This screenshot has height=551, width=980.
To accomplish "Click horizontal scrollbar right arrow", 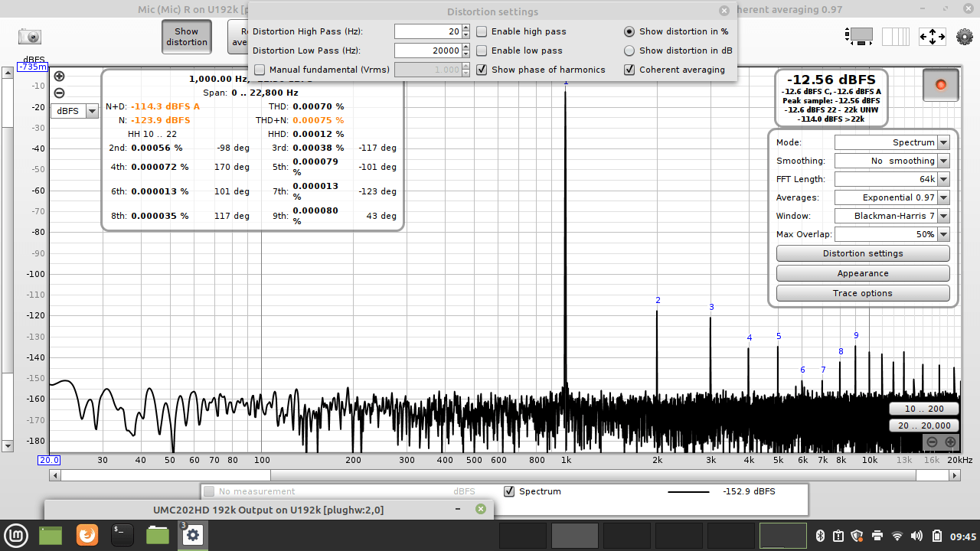I will click(x=955, y=475).
